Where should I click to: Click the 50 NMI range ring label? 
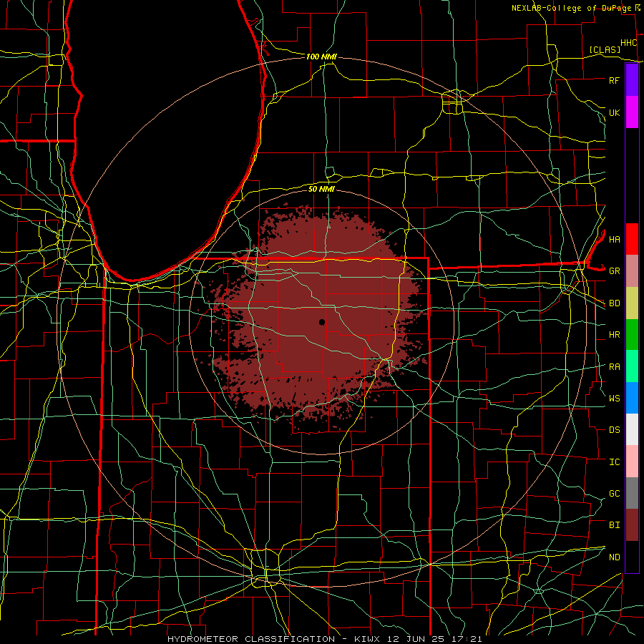click(321, 189)
